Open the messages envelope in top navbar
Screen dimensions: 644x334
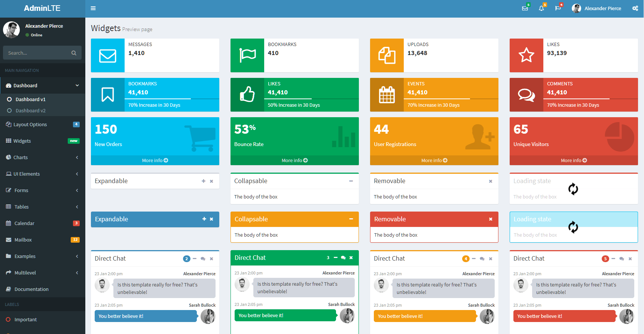[x=525, y=8]
